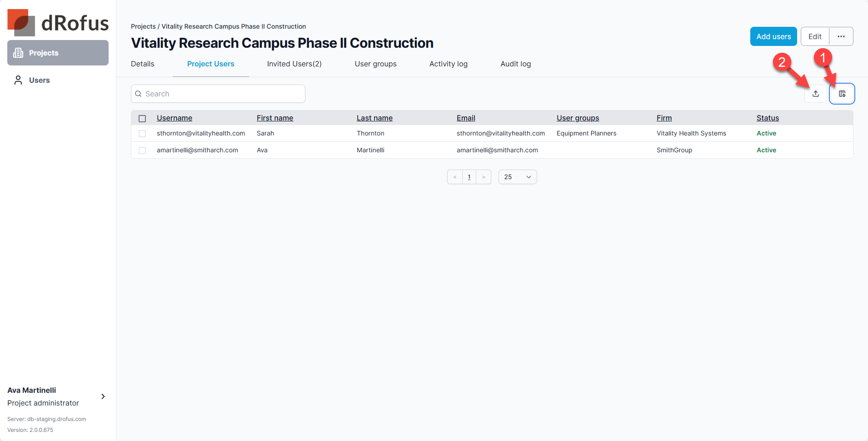868x441 pixels.
Task: Toggle the select-all checkbox in table header
Action: coord(142,118)
